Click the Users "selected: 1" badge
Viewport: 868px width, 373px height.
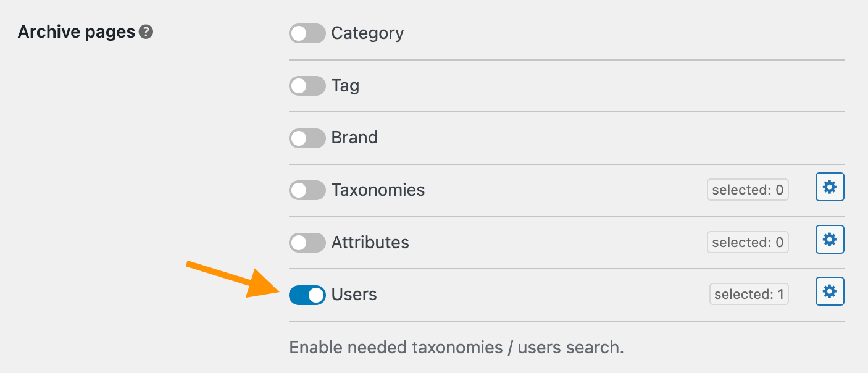point(749,295)
